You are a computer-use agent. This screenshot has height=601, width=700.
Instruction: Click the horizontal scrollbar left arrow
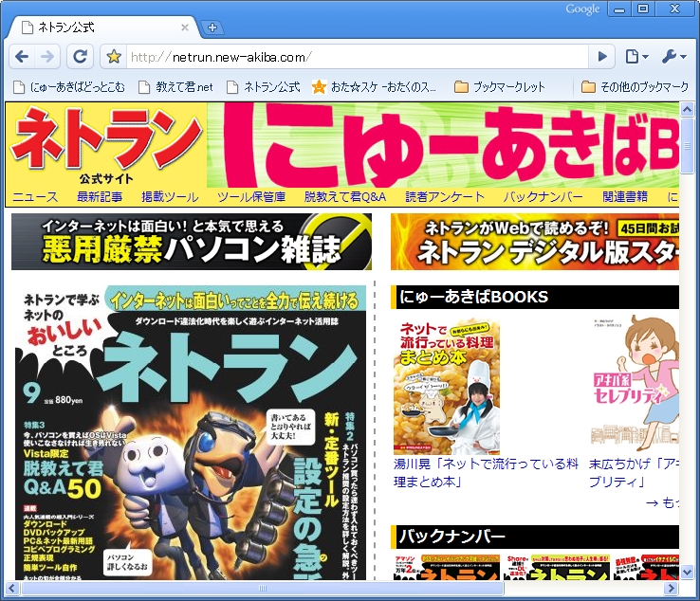pyautogui.click(x=12, y=588)
